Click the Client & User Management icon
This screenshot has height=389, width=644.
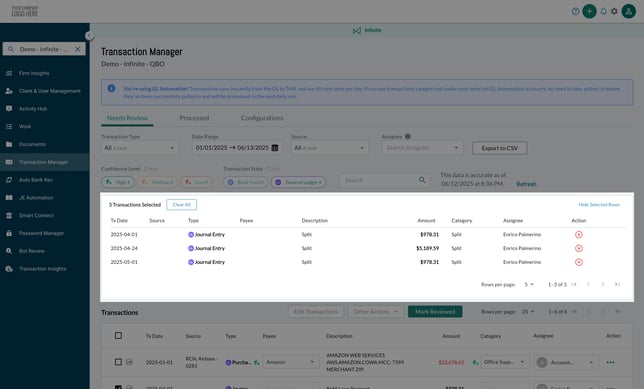point(9,91)
